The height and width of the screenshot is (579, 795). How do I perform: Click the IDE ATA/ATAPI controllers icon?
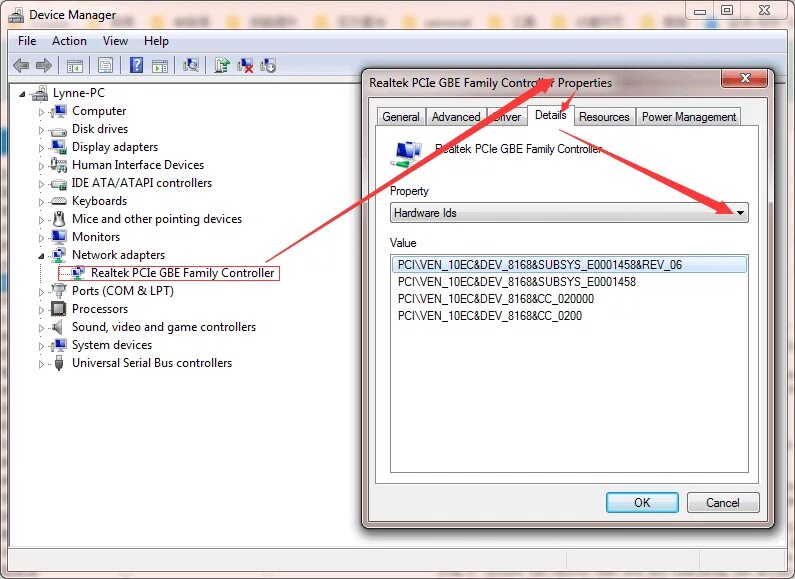[59, 183]
